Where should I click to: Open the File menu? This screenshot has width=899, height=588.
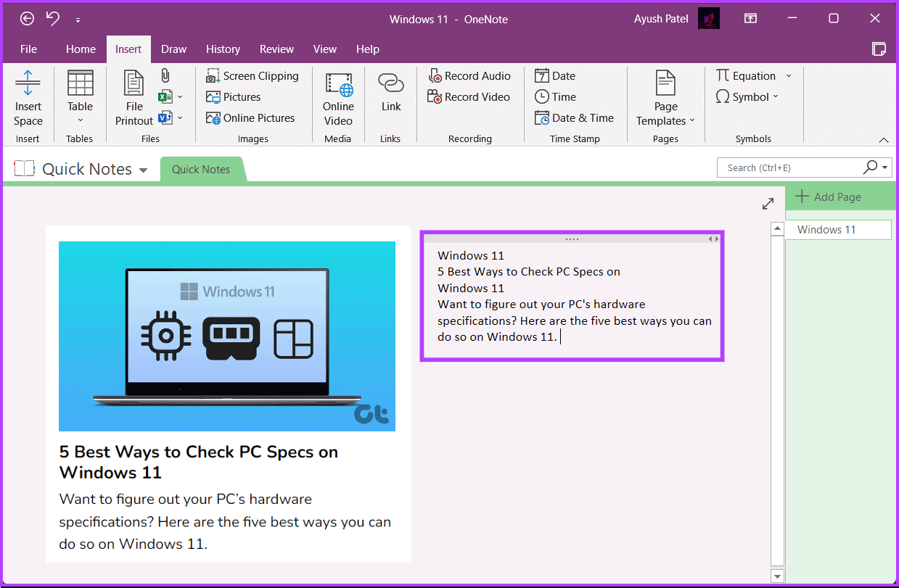(x=28, y=49)
